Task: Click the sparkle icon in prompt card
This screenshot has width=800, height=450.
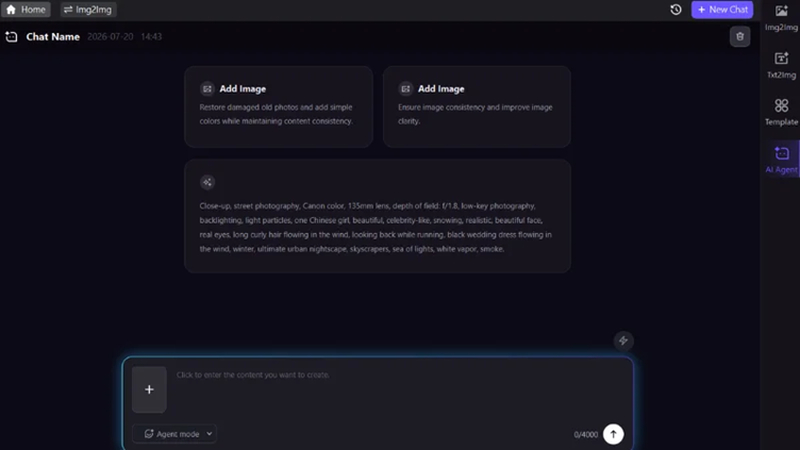Action: pyautogui.click(x=207, y=182)
